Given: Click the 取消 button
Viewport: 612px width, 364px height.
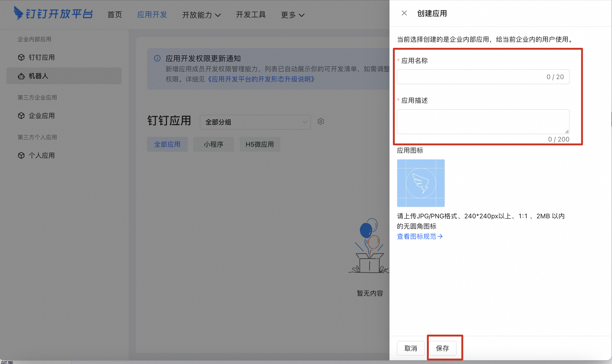Looking at the screenshot, I should tap(411, 348).
